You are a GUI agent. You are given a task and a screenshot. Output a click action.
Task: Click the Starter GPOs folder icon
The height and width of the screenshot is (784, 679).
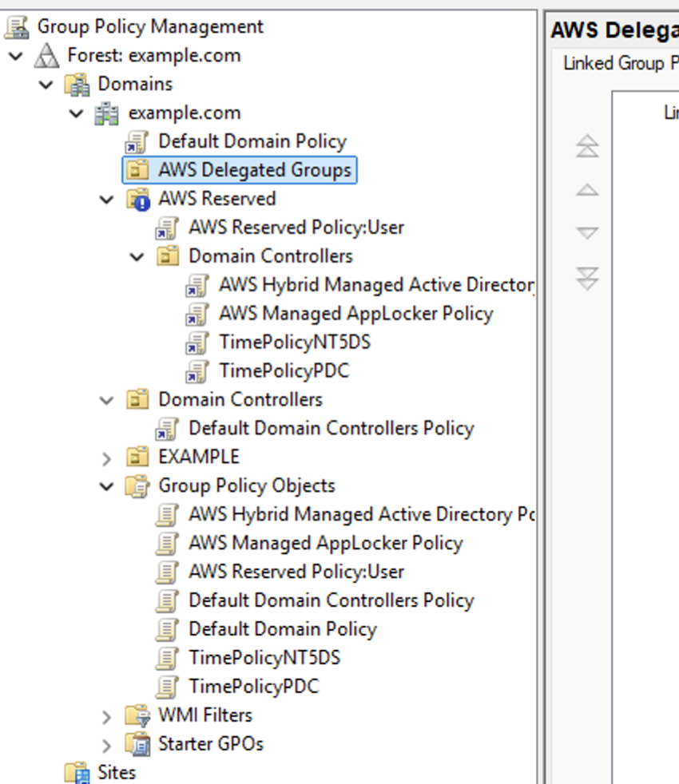[138, 744]
